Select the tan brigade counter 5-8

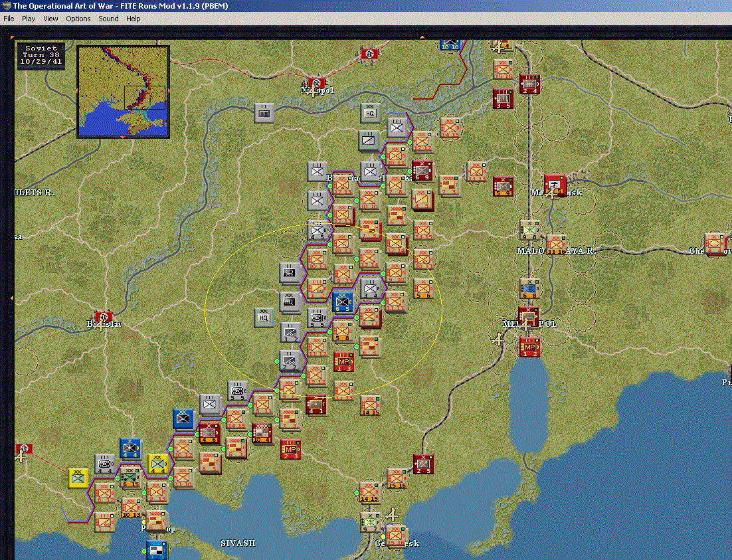(x=343, y=331)
